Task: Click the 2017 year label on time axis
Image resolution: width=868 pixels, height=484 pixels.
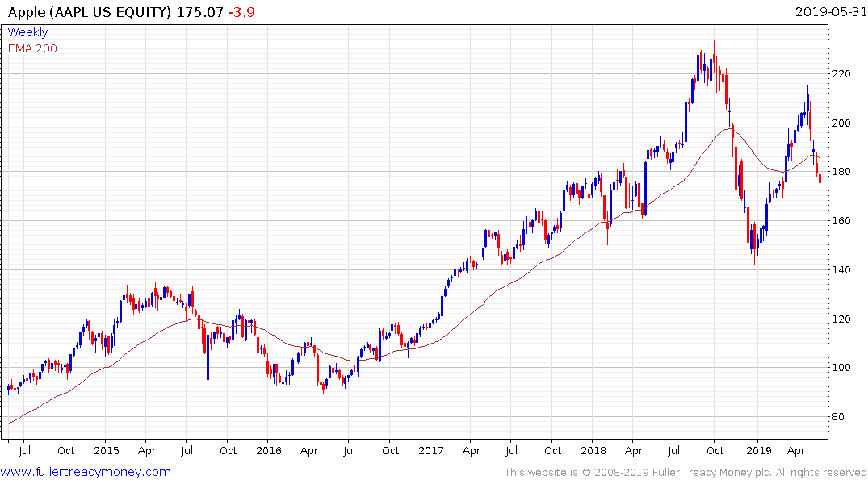Action: tap(430, 451)
